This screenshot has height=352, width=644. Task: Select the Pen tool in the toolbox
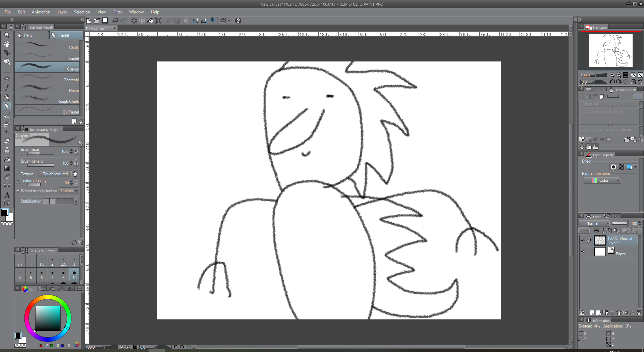7,97
